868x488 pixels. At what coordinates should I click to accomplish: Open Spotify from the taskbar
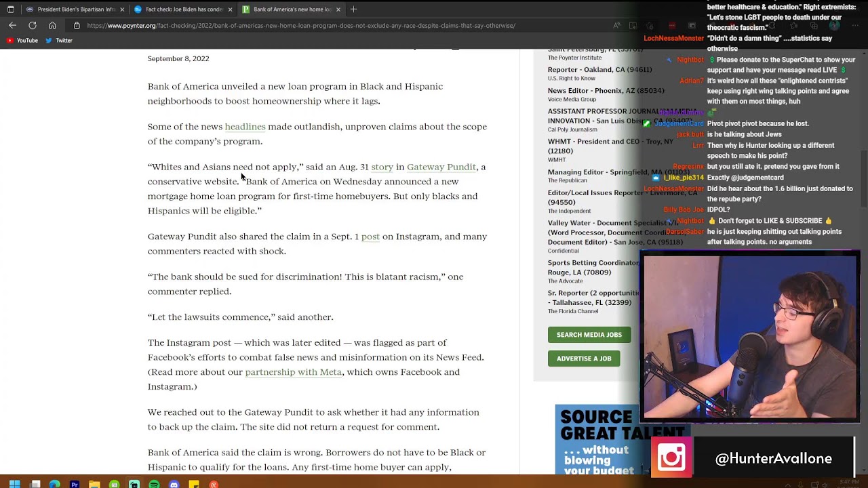[154, 484]
